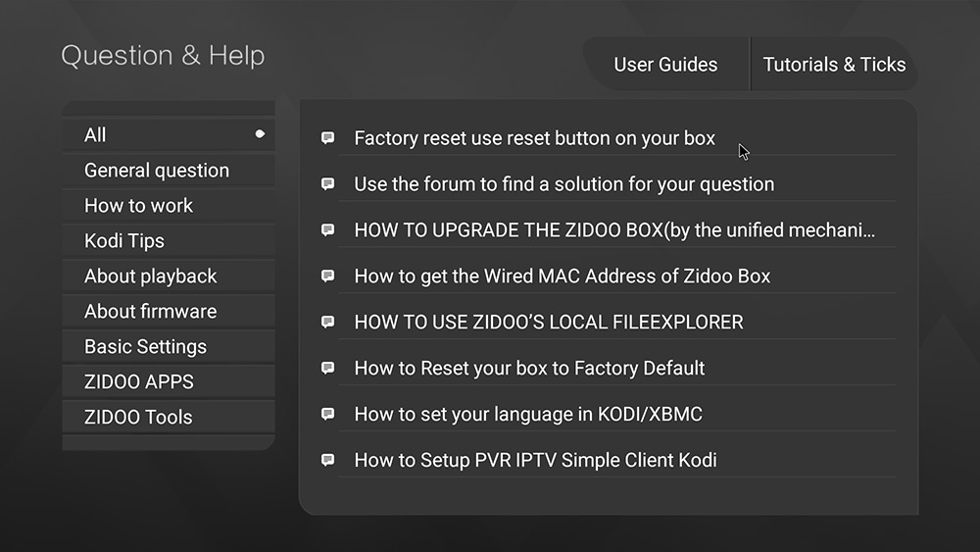Select the Basic Settings category
980x552 pixels.
[169, 346]
